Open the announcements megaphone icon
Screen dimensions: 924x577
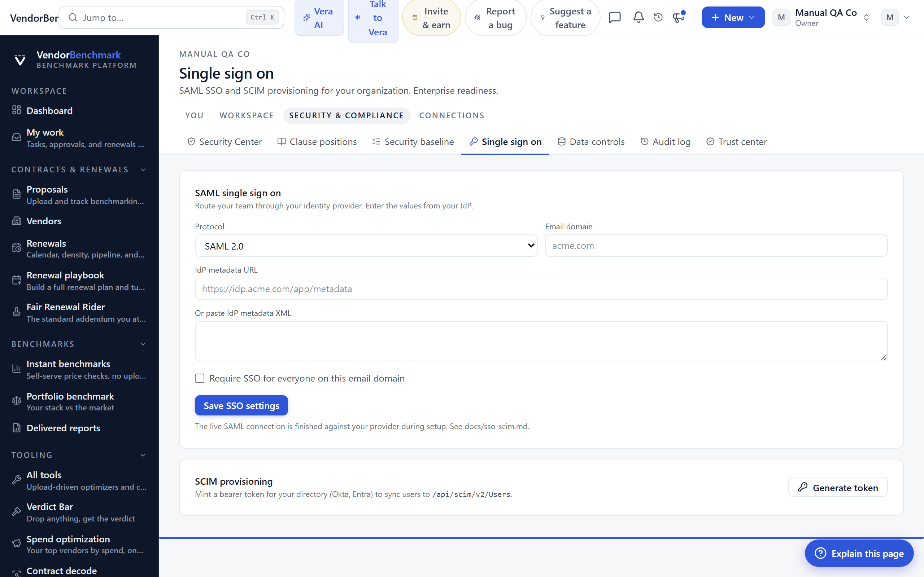679,18
